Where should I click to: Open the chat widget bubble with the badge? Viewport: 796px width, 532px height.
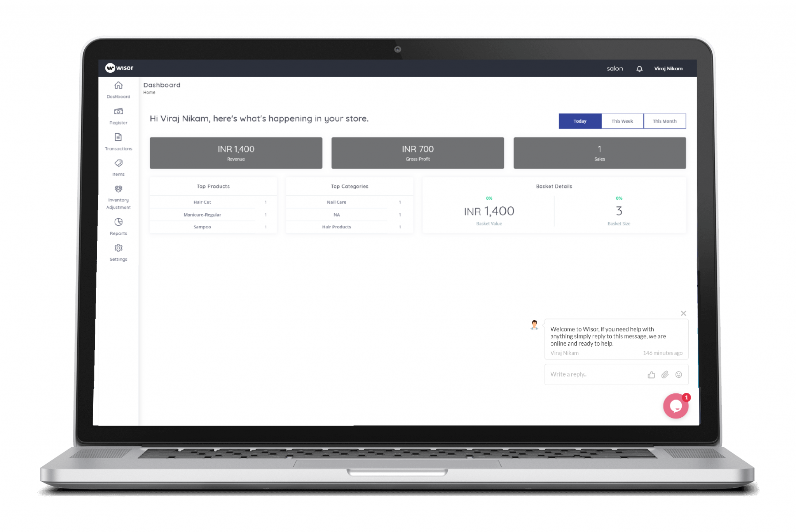pyautogui.click(x=676, y=405)
